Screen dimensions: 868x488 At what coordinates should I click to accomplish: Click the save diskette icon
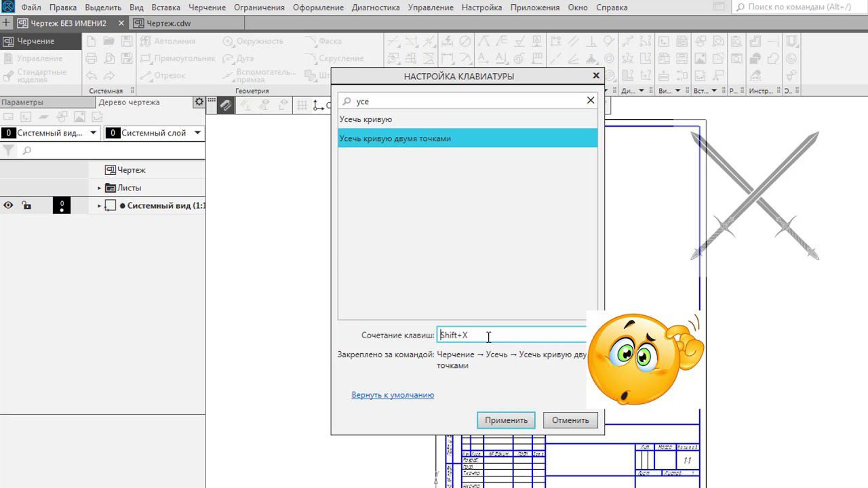(x=125, y=41)
